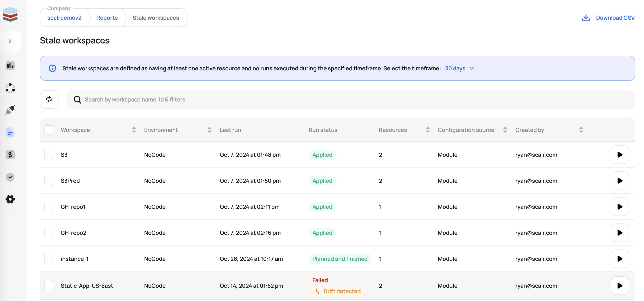Click ryan@scalr.com in instance-1 row
This screenshot has width=644, height=301.
536,259
